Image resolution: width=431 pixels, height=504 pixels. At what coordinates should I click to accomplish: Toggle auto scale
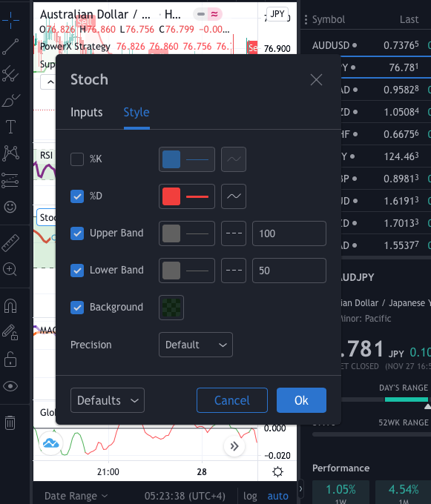278,496
